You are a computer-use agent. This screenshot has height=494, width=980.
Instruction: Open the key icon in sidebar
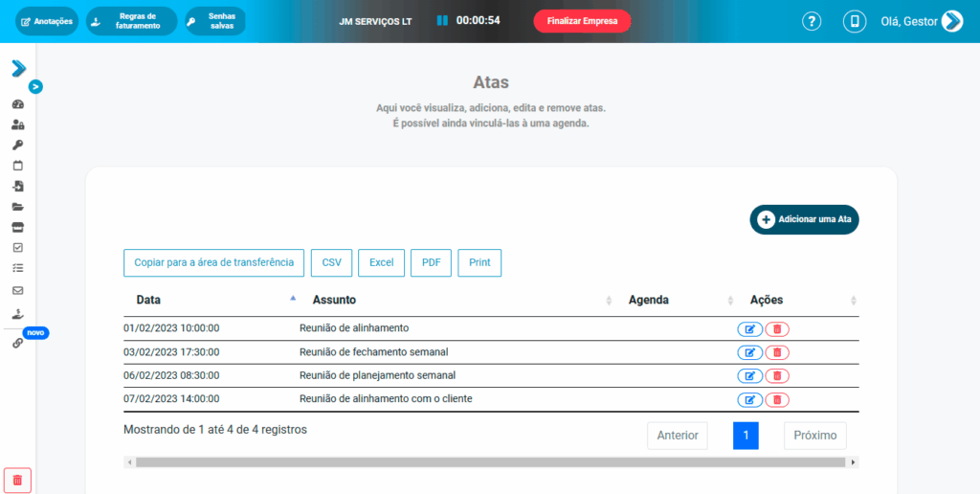point(17,146)
